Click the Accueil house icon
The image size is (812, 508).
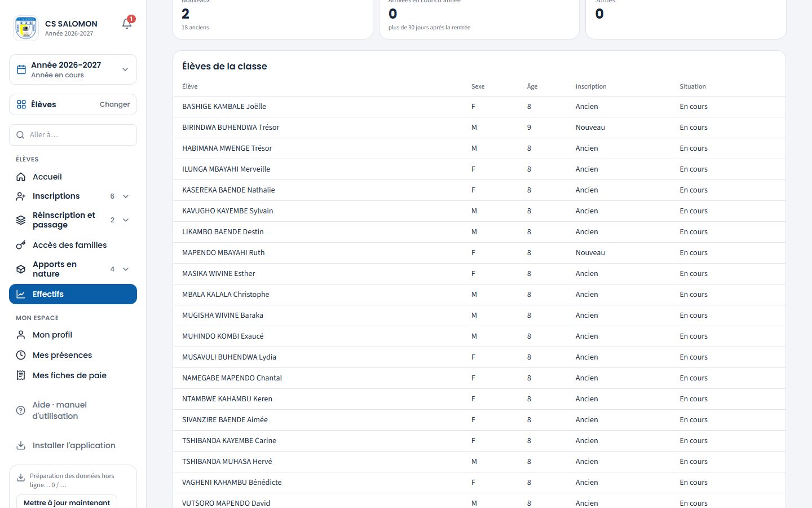tap(21, 177)
